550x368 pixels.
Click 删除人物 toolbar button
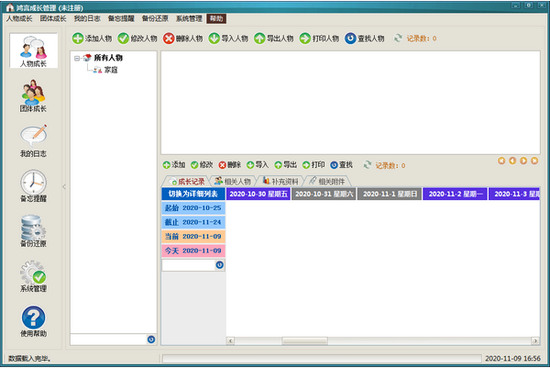(x=183, y=38)
